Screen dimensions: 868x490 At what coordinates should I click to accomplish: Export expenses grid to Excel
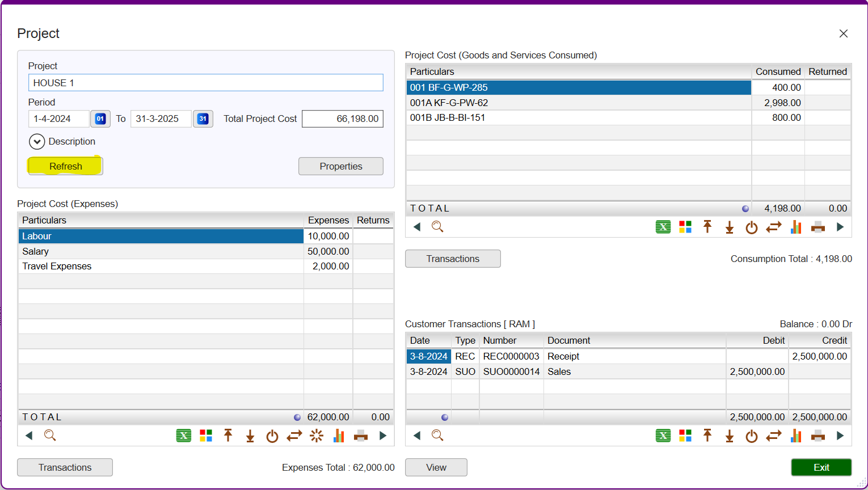(x=183, y=436)
